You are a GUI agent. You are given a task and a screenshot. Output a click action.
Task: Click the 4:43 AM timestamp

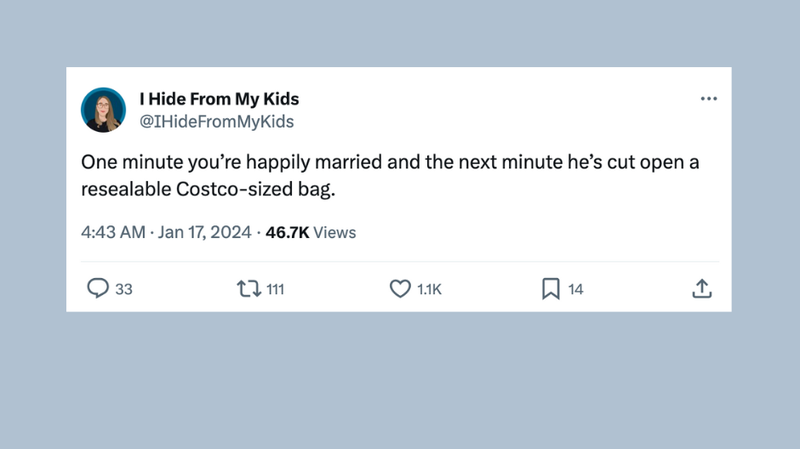pos(113,233)
